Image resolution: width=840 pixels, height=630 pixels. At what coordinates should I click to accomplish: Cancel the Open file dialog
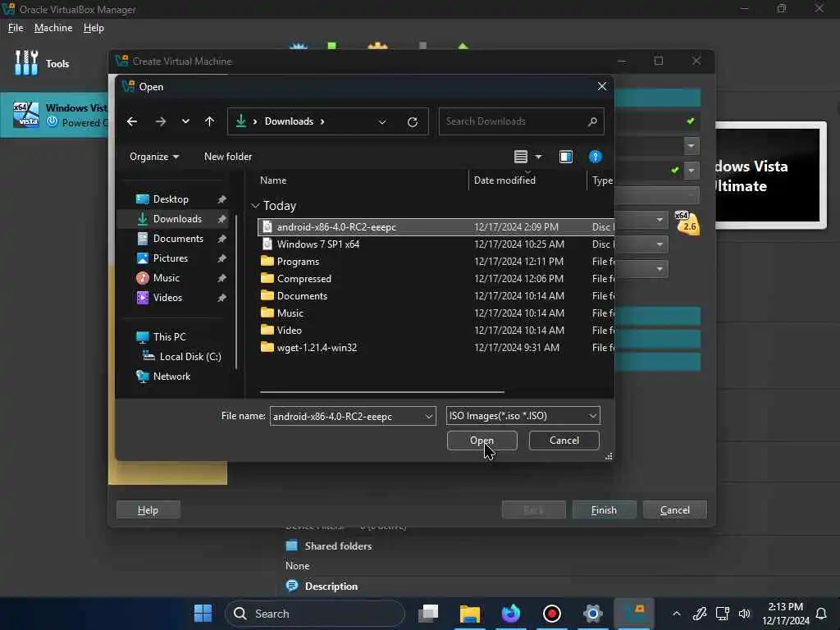[x=564, y=441]
